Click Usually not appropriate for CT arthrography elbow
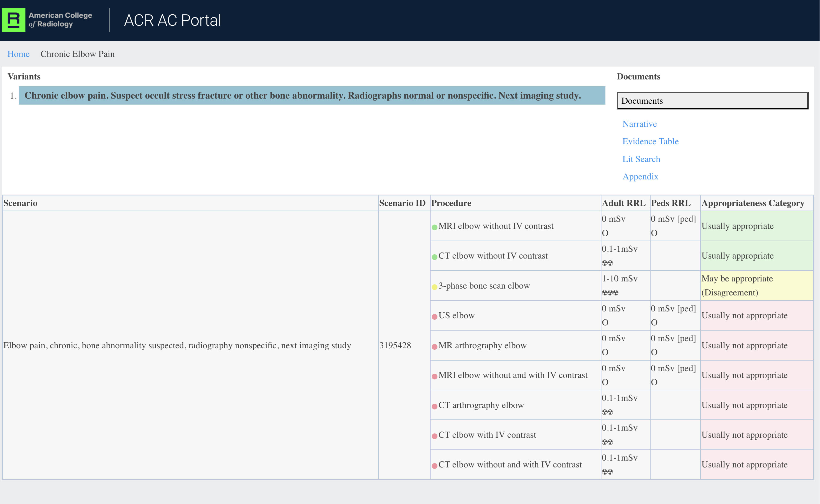Viewport: 820px width, 504px height. (x=757, y=405)
